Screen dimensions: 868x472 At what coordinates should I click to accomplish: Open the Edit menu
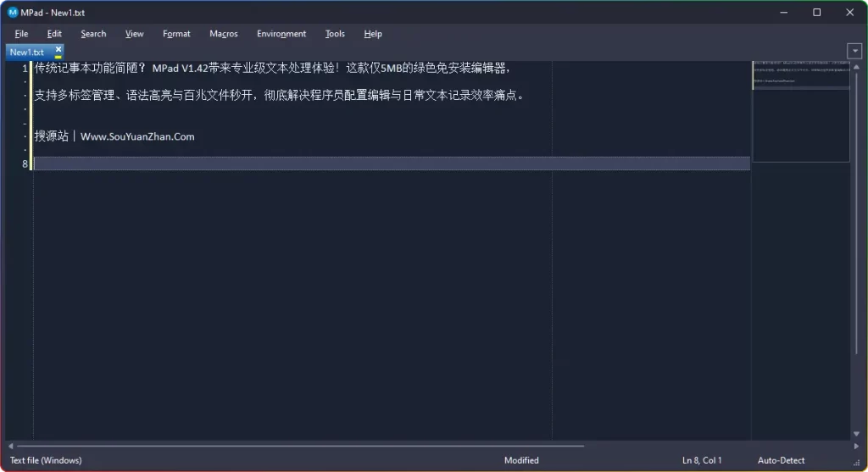coord(54,34)
